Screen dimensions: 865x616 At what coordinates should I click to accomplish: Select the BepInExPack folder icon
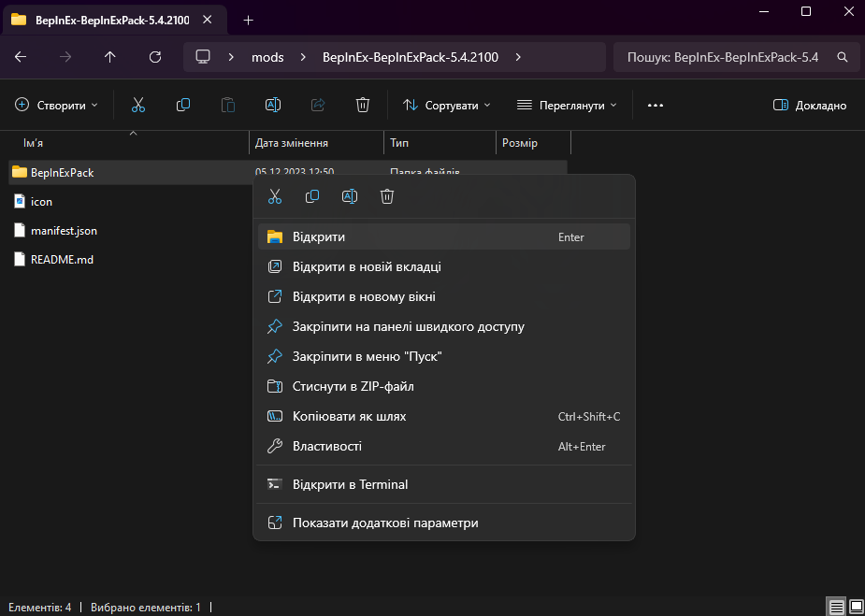pos(20,172)
